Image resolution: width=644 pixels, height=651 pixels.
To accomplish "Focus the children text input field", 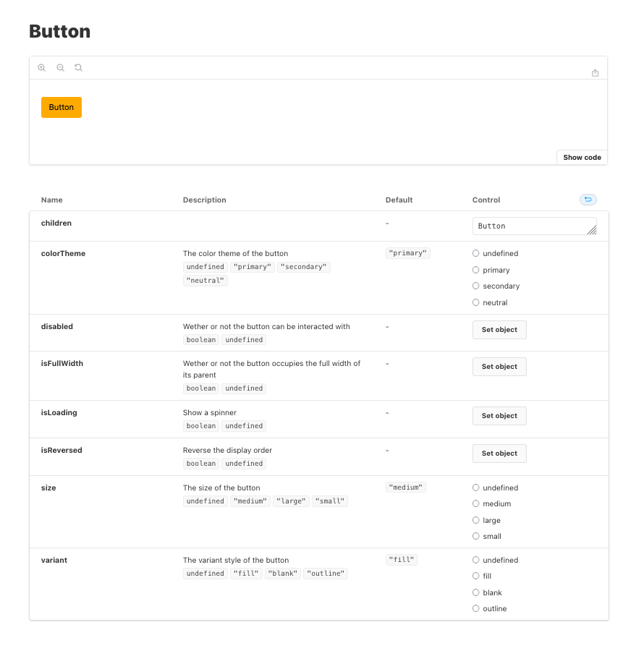I will [x=535, y=226].
